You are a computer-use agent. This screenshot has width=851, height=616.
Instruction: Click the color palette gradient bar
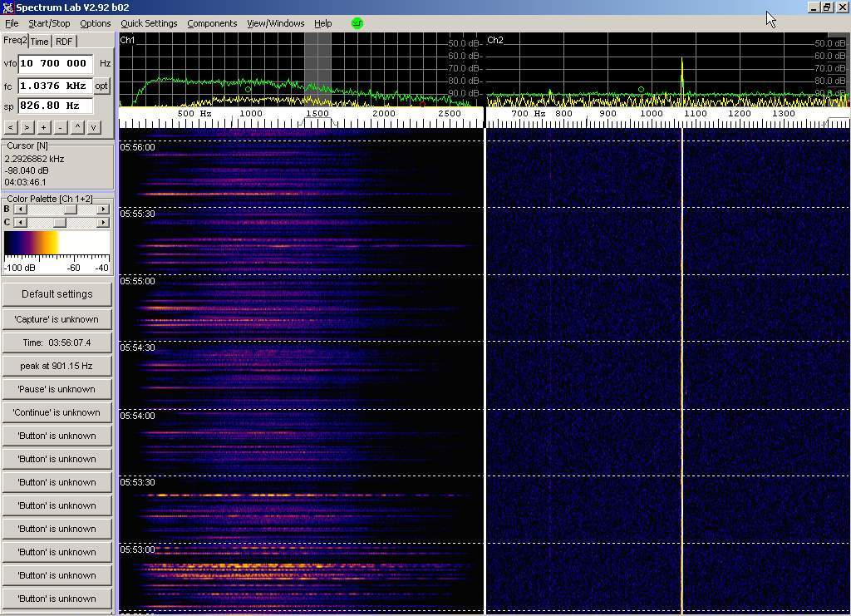point(57,243)
